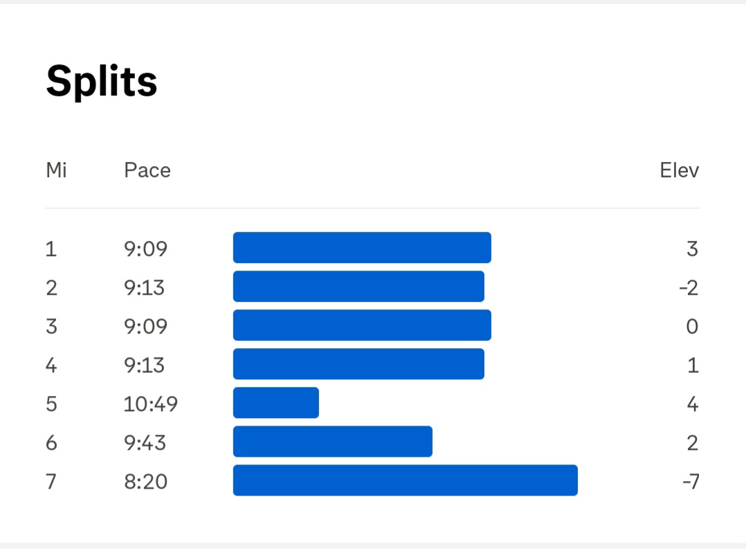Select the Elev column header
The width and height of the screenshot is (746, 560).
tap(679, 170)
